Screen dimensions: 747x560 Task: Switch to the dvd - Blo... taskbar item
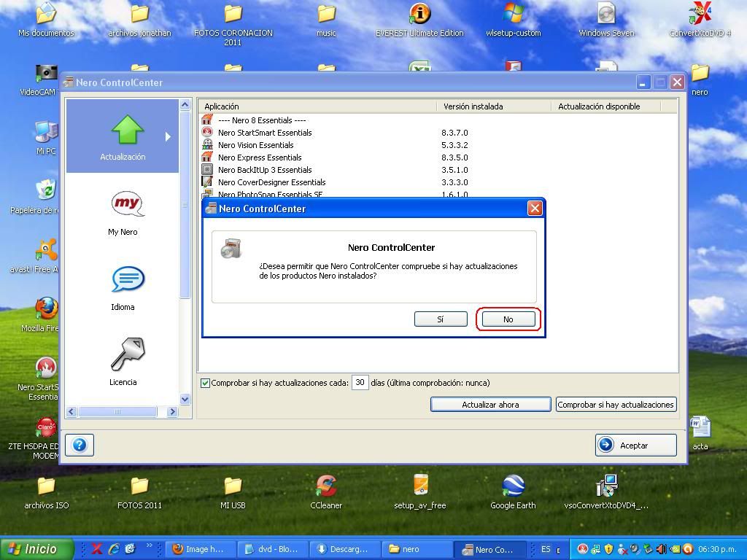pos(273,549)
